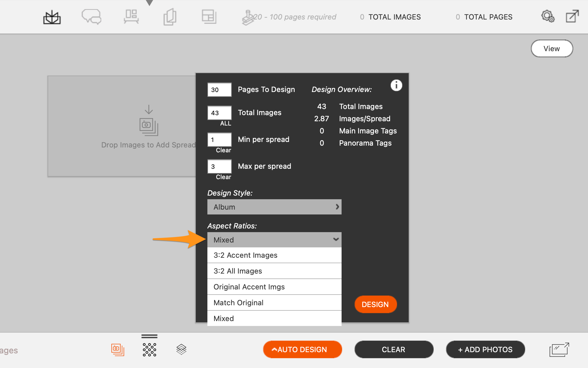The width and height of the screenshot is (588, 368).
Task: Click '20 - 100 pages required' text
Action: tap(295, 17)
